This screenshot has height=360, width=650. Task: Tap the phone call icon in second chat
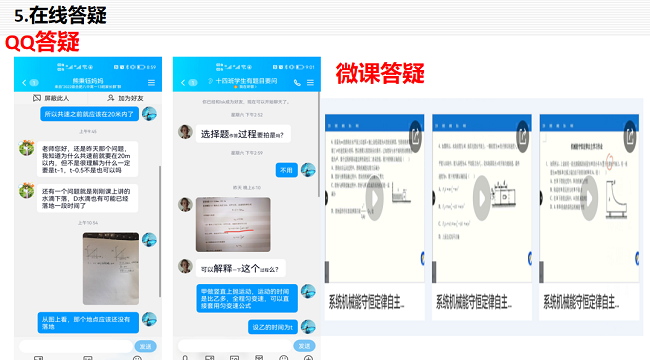click(x=297, y=83)
